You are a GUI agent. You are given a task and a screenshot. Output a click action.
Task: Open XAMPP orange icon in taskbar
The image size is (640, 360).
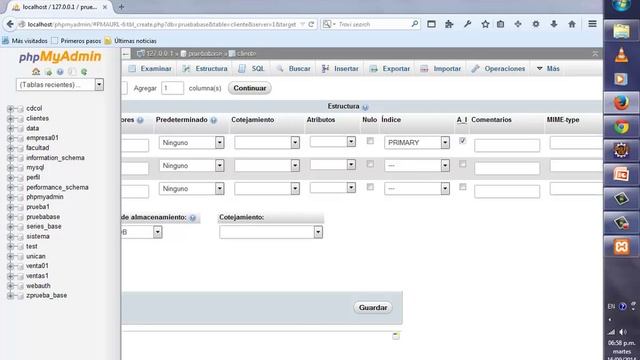[621, 247]
